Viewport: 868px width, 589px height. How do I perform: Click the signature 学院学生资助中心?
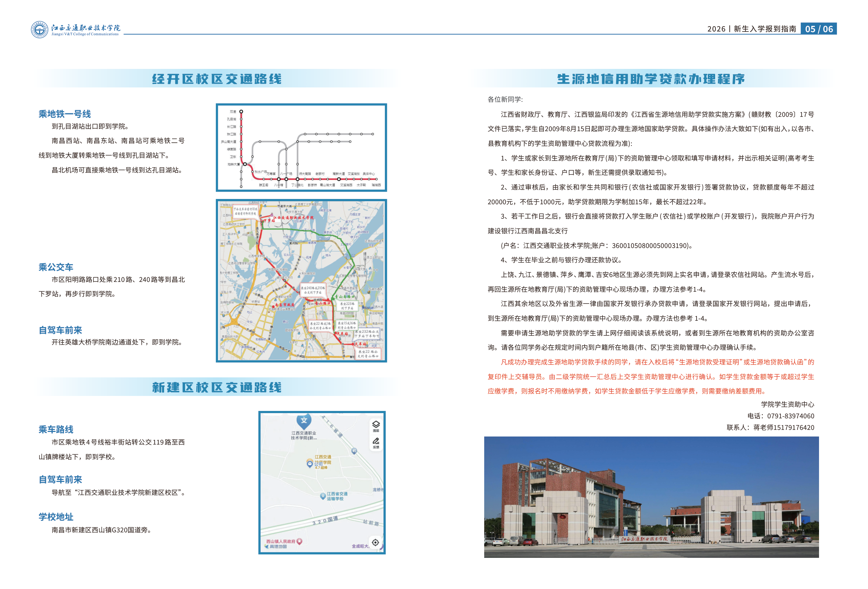point(788,404)
